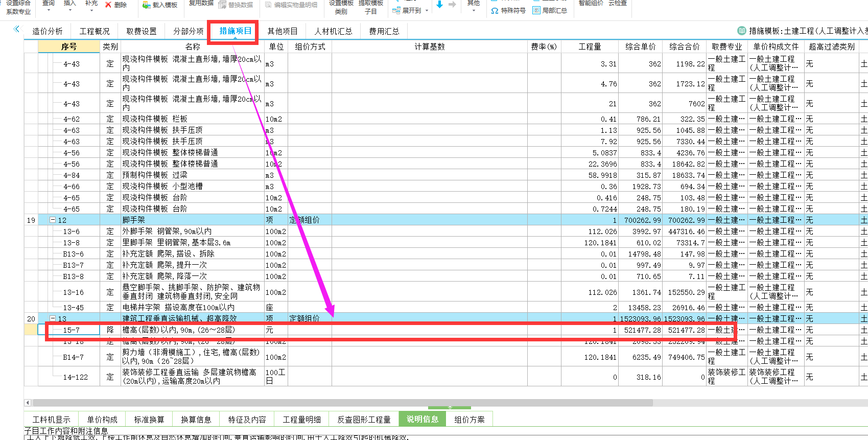The height and width of the screenshot is (440, 868).
Task: Click the horizontal scrollbar left arrow
Action: [x=28, y=403]
